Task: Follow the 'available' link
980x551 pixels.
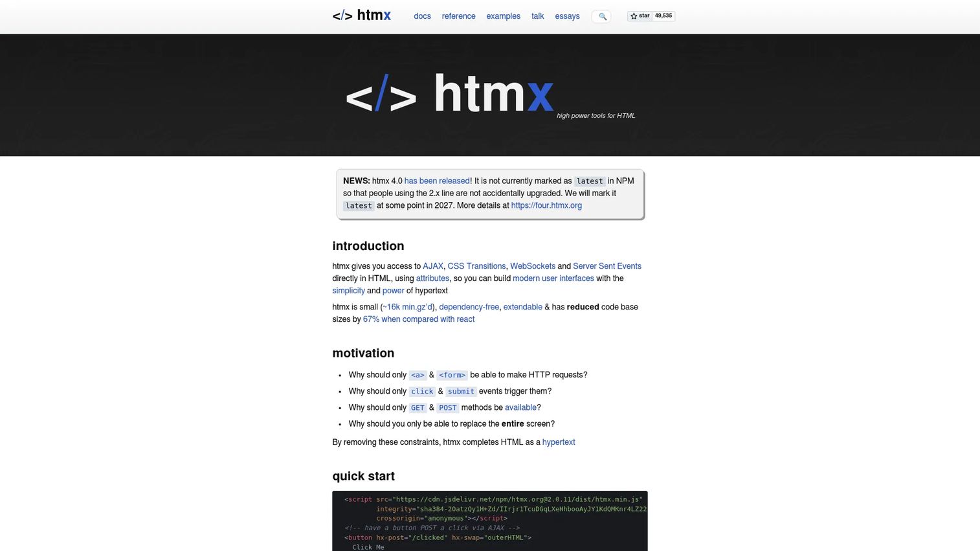Action: point(520,407)
